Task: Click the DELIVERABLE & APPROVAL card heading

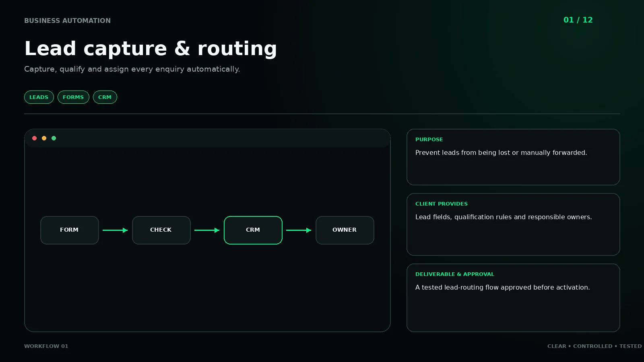Action: pyautogui.click(x=455, y=274)
